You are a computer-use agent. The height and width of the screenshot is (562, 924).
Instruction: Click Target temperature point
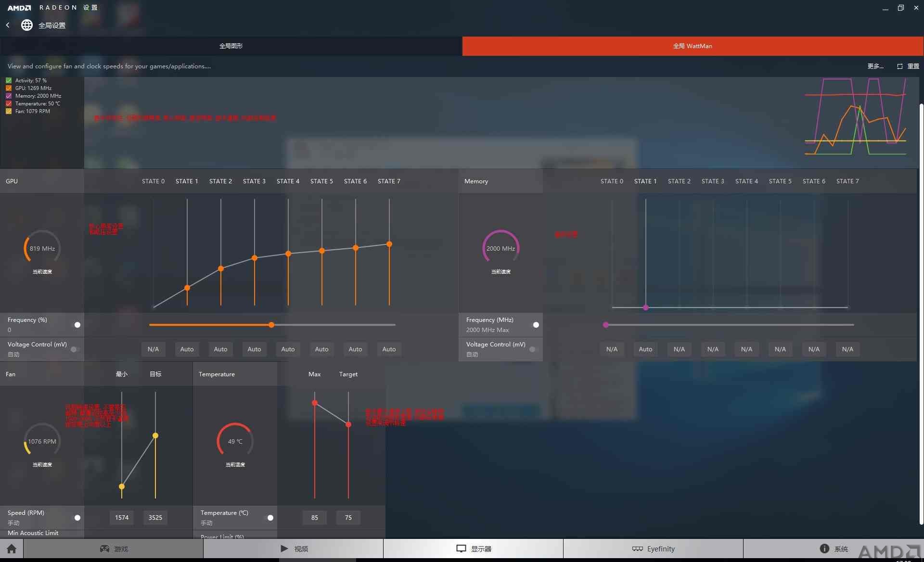[348, 424]
